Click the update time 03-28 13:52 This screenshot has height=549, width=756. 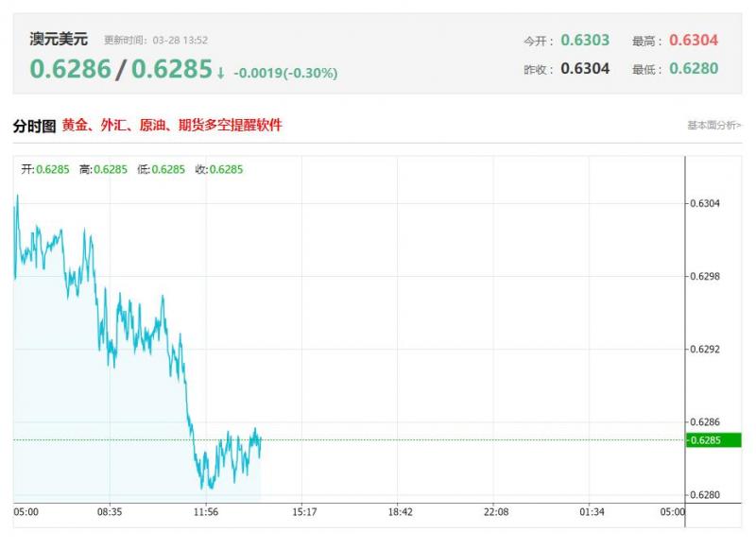pyautogui.click(x=180, y=40)
